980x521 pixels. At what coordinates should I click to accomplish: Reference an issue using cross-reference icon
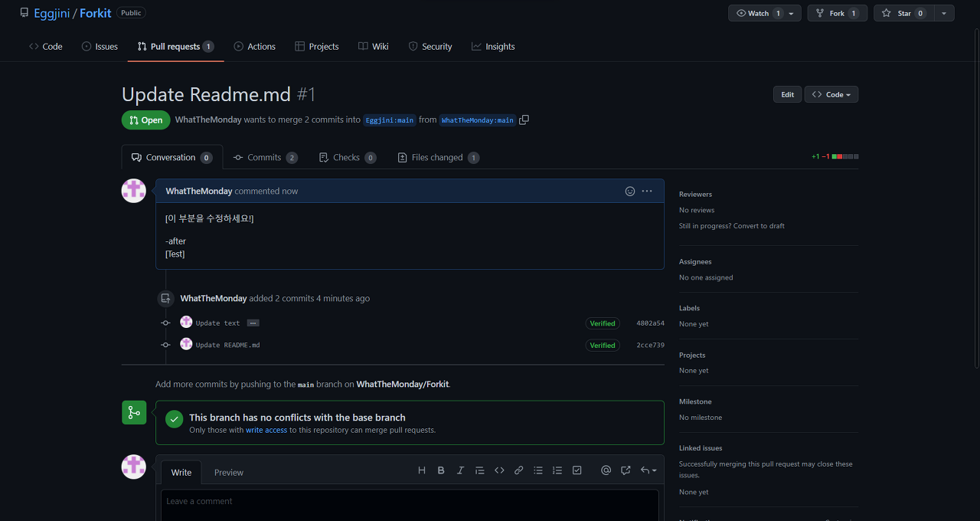626,470
